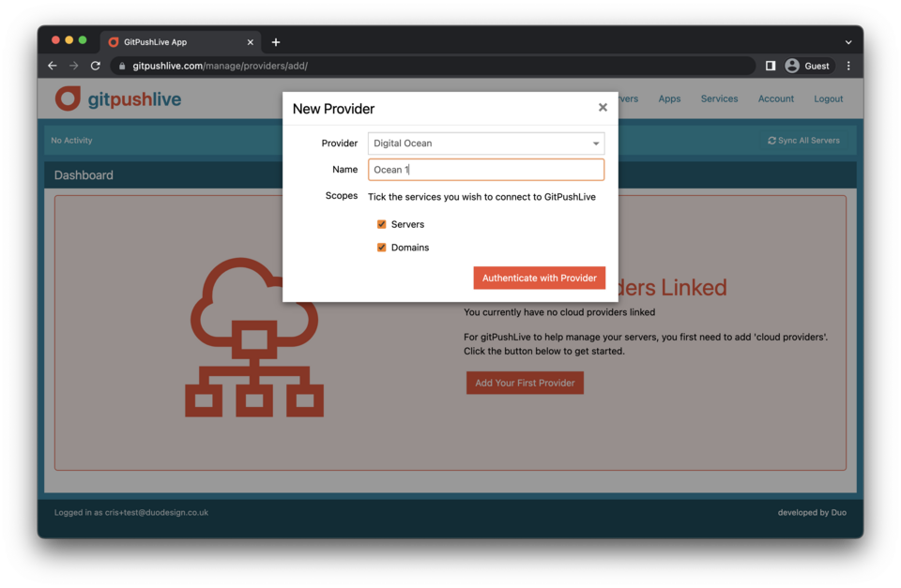Open the Account navigation link

[776, 98]
